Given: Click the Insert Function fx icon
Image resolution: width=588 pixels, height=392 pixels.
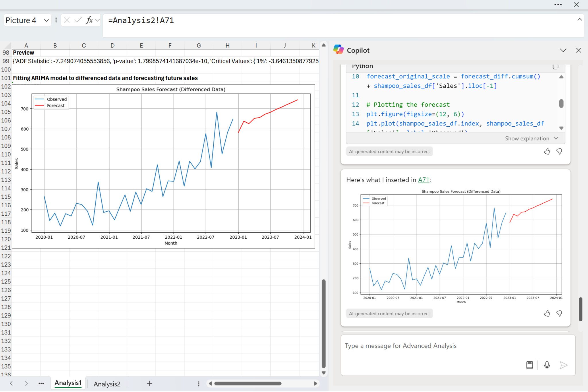Looking at the screenshot, I should click(89, 20).
